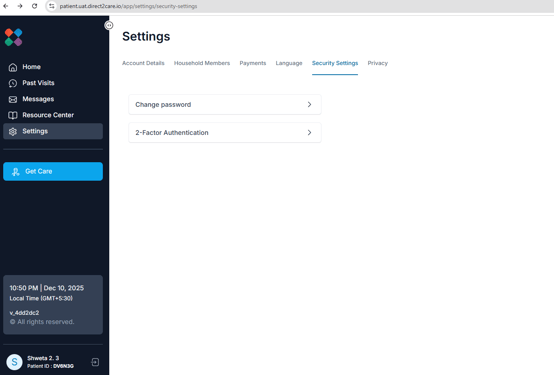
Task: Click the Settings gear icon
Action: [13, 131]
